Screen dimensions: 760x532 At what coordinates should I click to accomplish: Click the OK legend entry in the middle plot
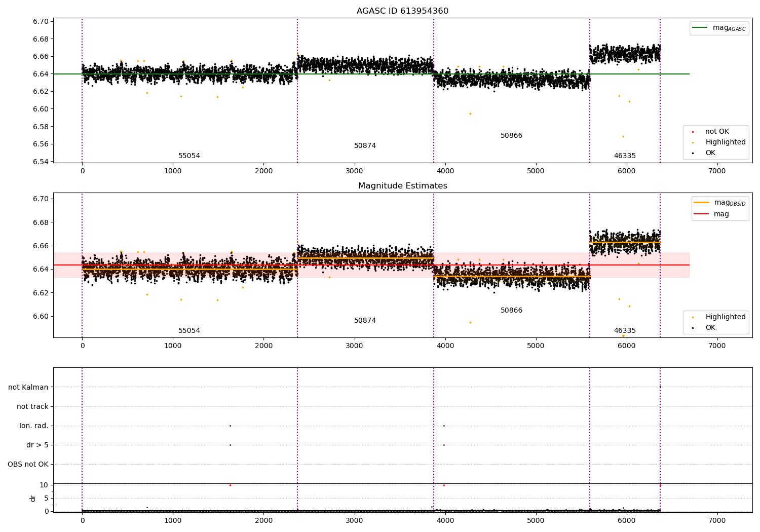point(703,328)
